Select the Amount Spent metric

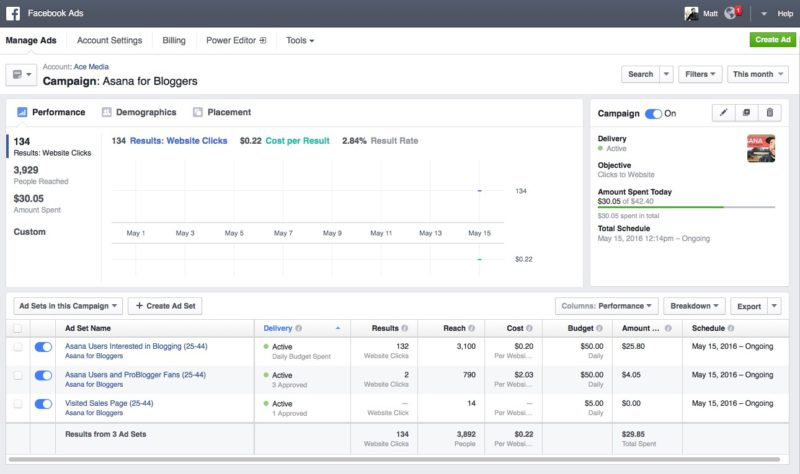[x=37, y=204]
